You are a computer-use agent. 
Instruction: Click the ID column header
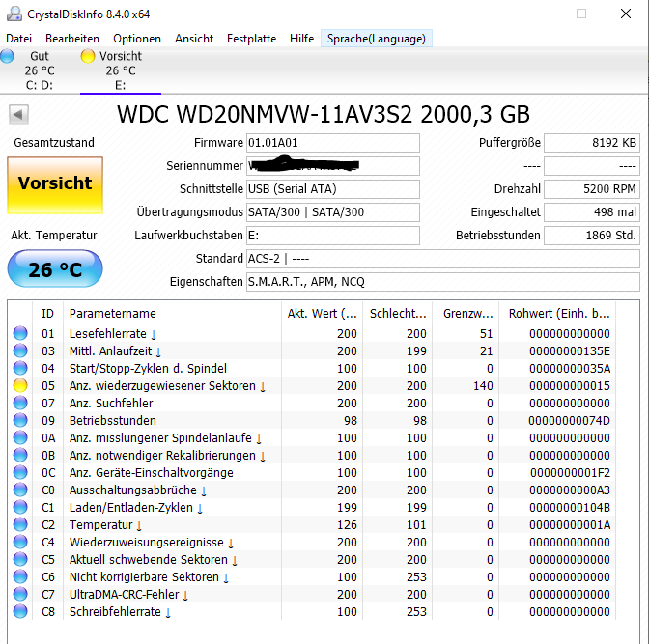(47, 313)
